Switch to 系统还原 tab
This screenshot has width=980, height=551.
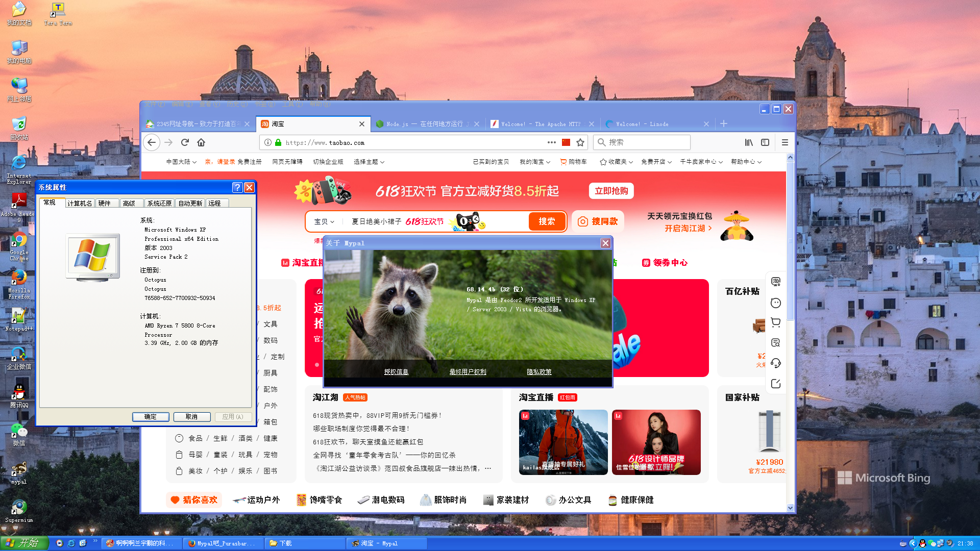coord(159,203)
